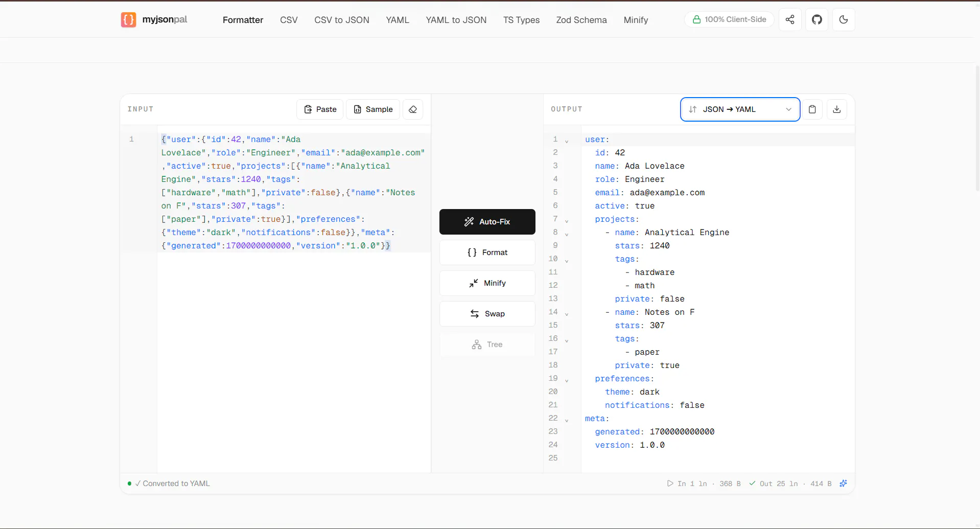This screenshot has width=980, height=529.
Task: Go to CSV to JSON tab
Action: point(342,20)
